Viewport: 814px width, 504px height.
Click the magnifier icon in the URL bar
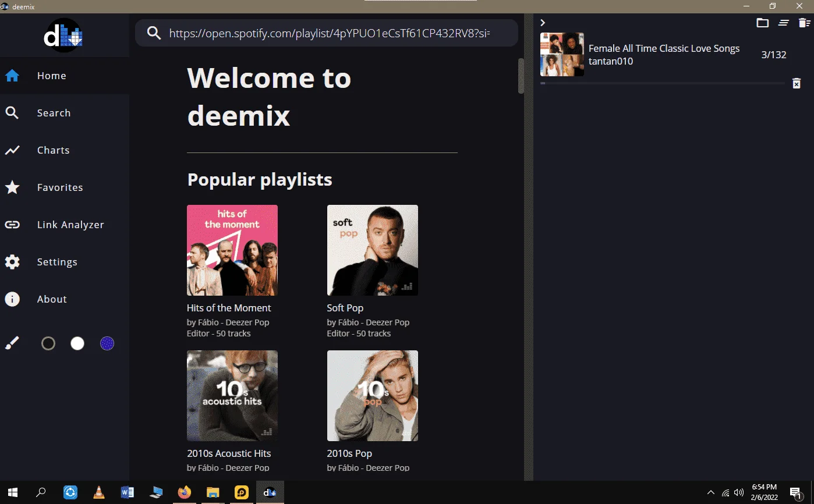coord(154,33)
